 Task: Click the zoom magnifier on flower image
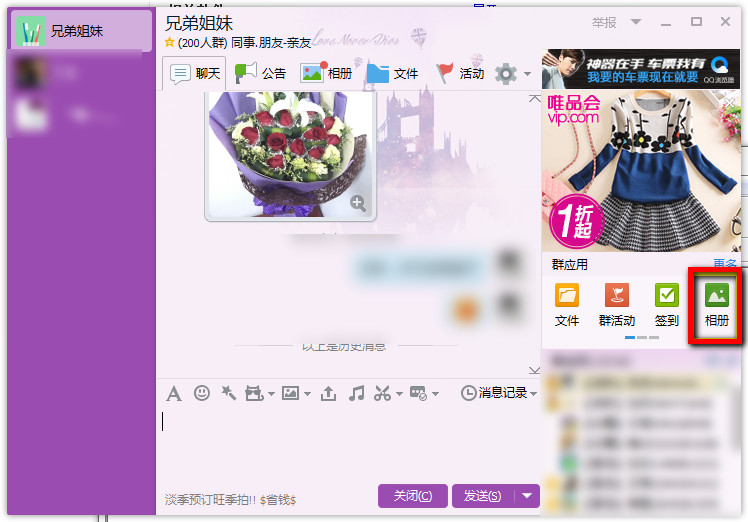[358, 203]
